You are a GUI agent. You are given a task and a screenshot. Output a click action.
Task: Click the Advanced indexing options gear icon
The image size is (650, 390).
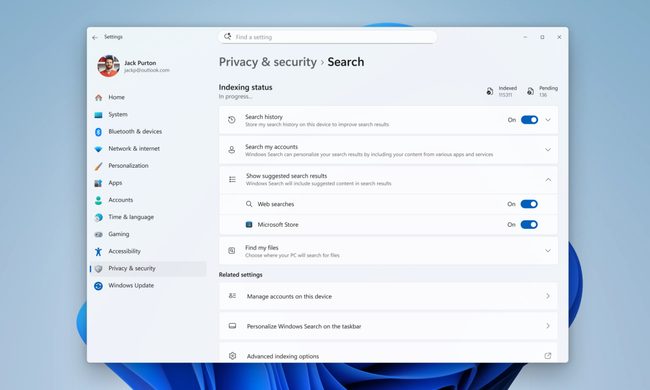coord(233,356)
